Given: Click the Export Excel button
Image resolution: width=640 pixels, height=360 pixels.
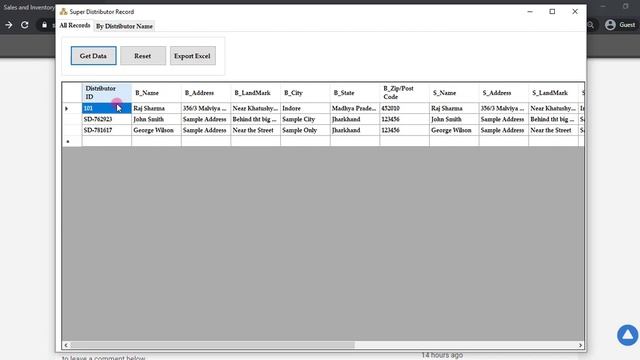Looking at the screenshot, I should [193, 56].
